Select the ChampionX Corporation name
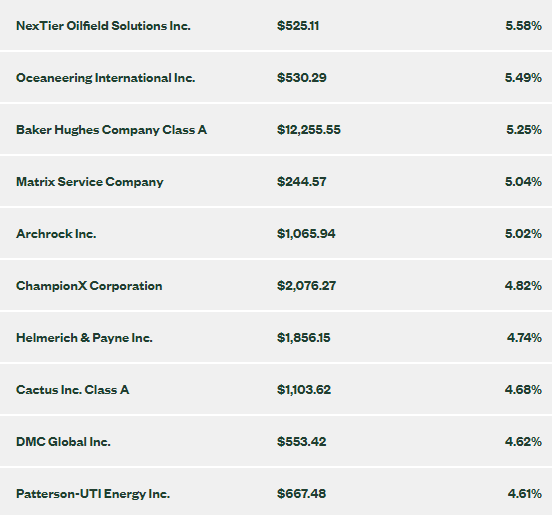This screenshot has height=515, width=552. point(89,286)
